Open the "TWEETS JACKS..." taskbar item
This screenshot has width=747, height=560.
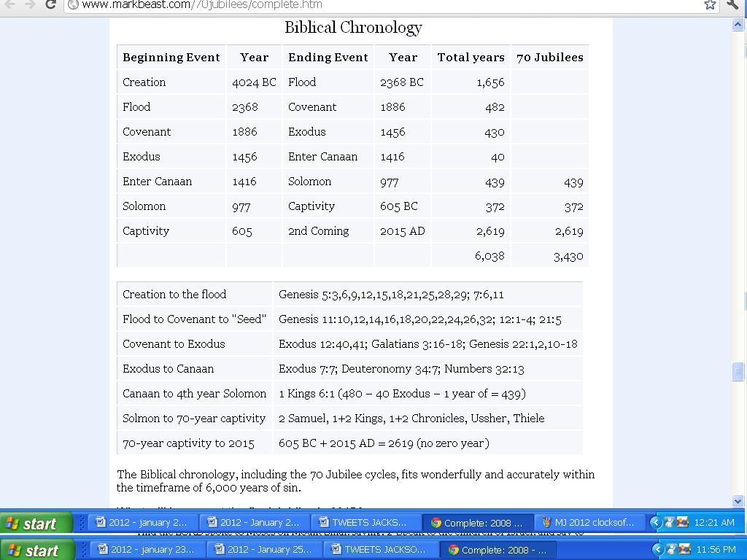(366, 522)
